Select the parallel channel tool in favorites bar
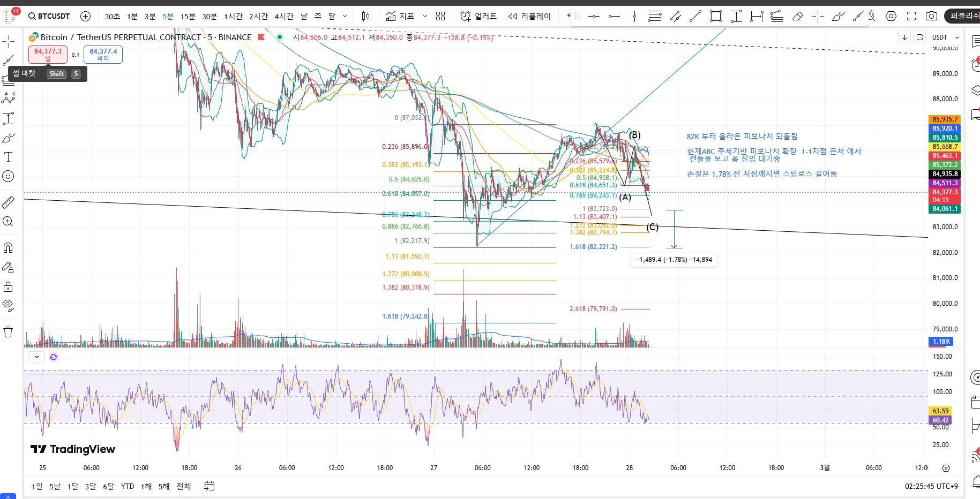 point(675,17)
